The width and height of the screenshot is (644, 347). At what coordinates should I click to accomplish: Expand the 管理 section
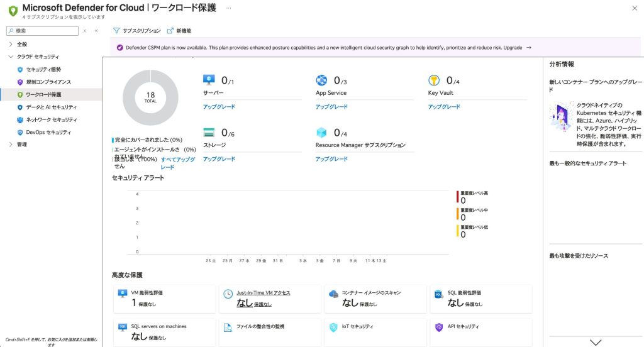pos(11,145)
